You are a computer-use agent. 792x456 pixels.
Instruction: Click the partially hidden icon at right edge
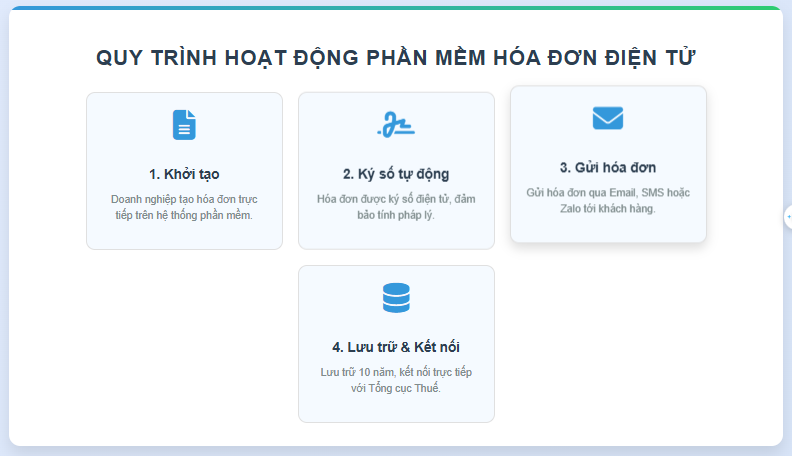788,217
